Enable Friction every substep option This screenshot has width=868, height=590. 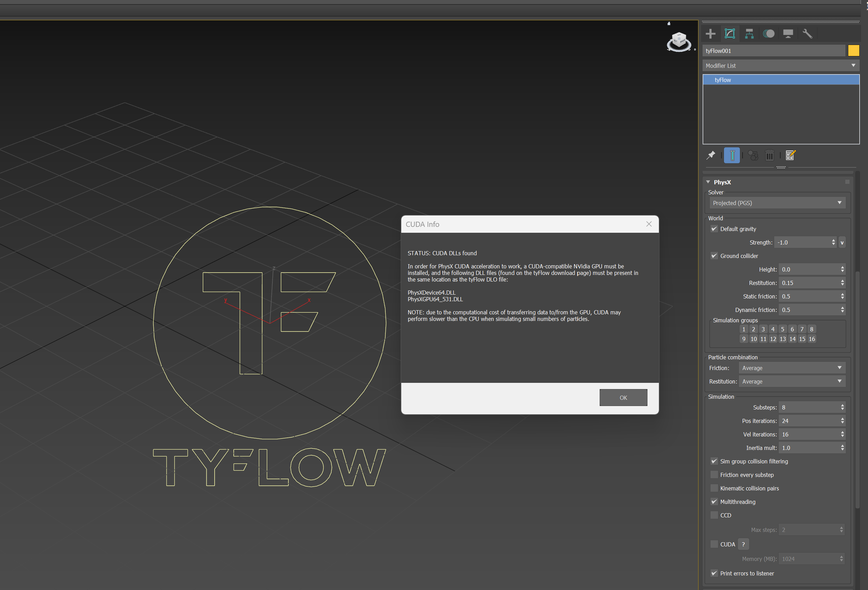point(714,475)
